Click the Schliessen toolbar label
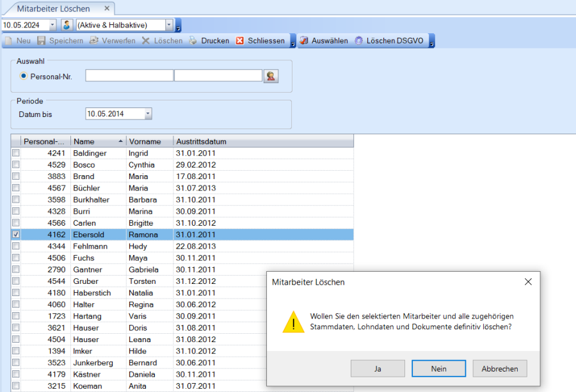The width and height of the screenshot is (576, 392). (x=266, y=41)
